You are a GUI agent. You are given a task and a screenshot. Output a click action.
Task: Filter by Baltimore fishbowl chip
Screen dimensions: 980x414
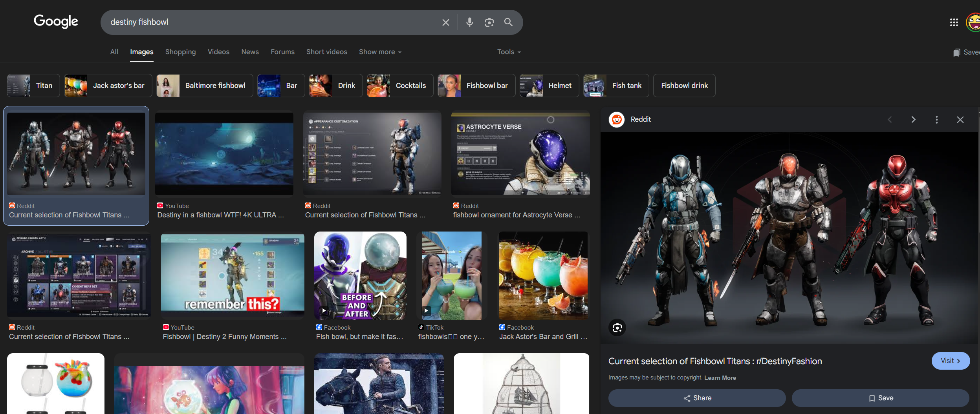pos(205,86)
